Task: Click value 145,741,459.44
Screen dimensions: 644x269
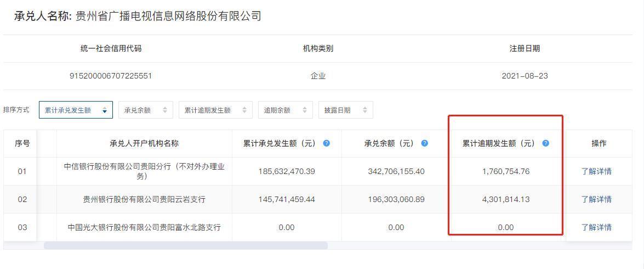Action: (287, 199)
